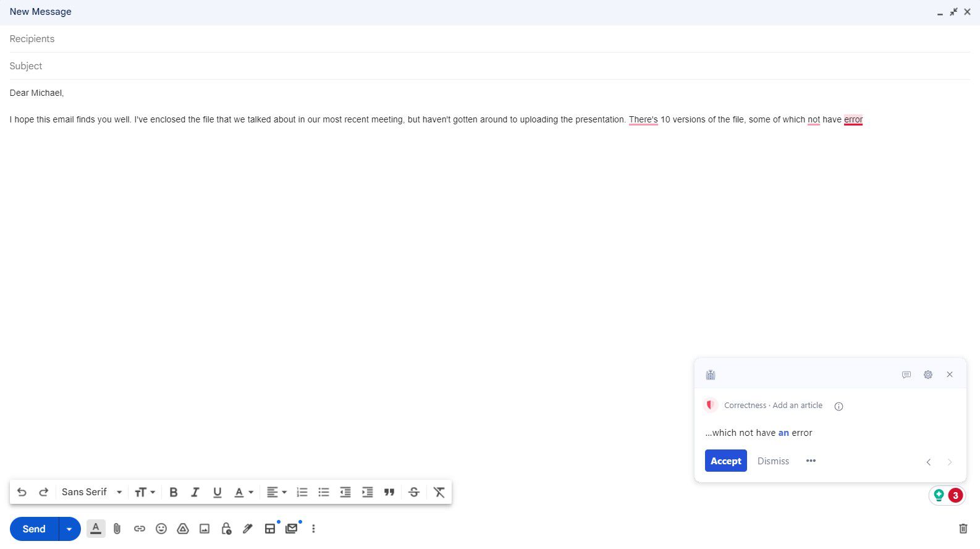Click the underlined word "There's"
Screen dimensions: 980x549
(643, 120)
